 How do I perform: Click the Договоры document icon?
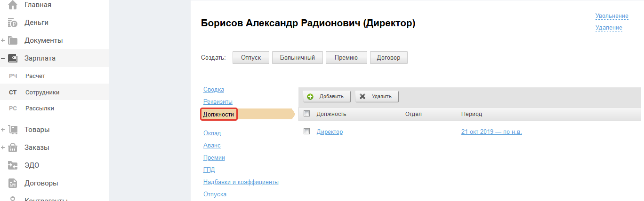tap(13, 183)
